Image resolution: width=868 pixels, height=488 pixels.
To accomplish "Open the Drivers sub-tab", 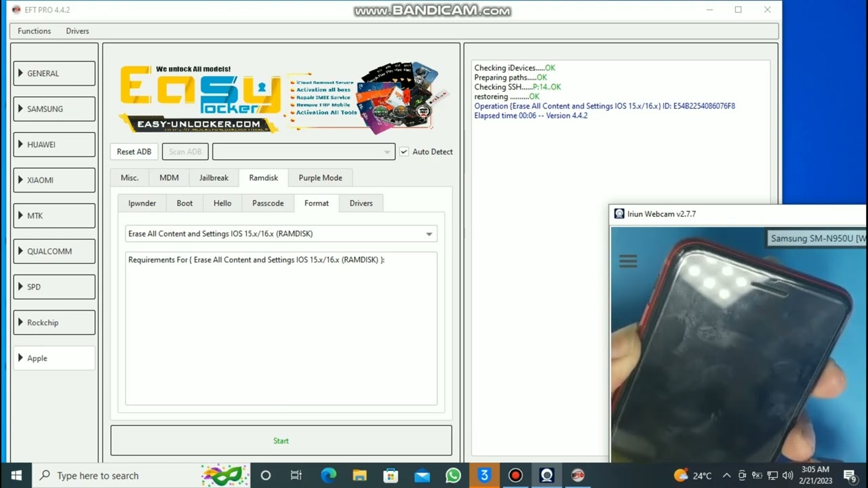I will 361,203.
